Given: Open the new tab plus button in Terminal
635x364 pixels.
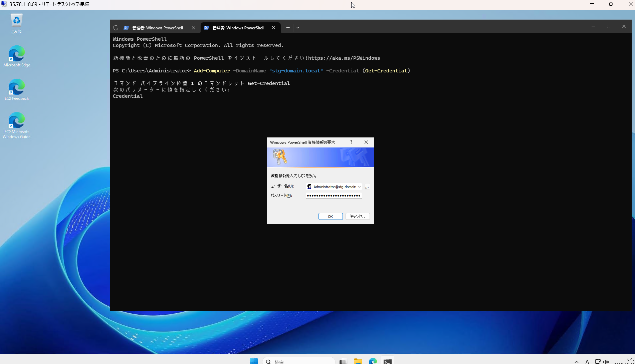Looking at the screenshot, I should coord(287,28).
